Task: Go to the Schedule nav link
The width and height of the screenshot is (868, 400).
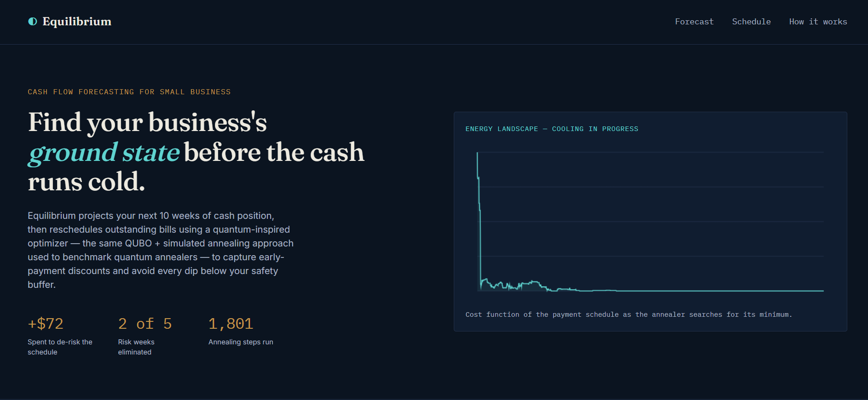Action: [x=751, y=22]
